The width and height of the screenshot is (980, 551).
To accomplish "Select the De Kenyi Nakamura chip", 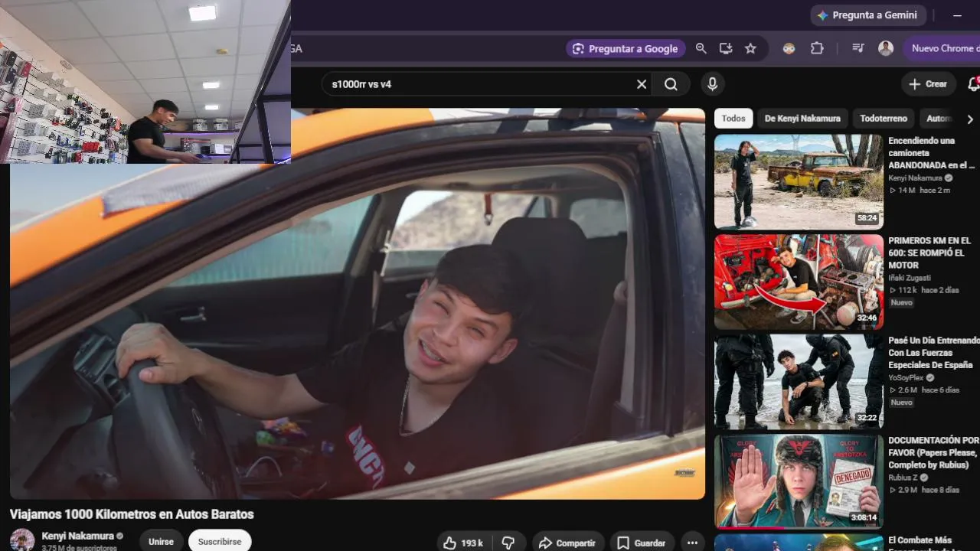I will tap(802, 119).
